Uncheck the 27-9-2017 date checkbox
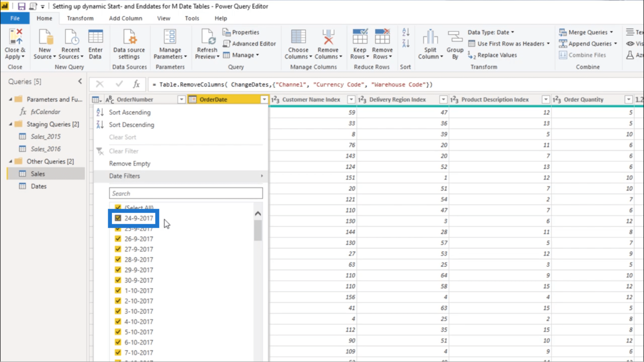The width and height of the screenshot is (644, 362). click(x=118, y=249)
